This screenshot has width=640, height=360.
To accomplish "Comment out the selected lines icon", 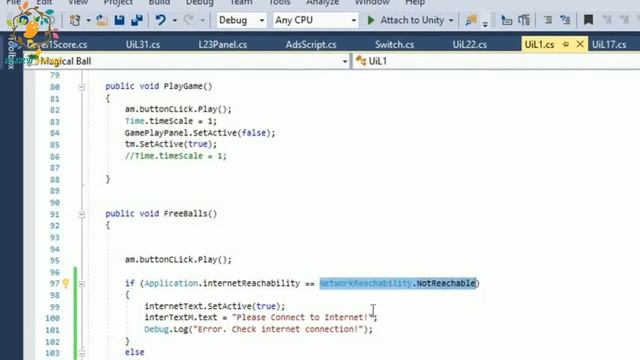I will (x=548, y=20).
